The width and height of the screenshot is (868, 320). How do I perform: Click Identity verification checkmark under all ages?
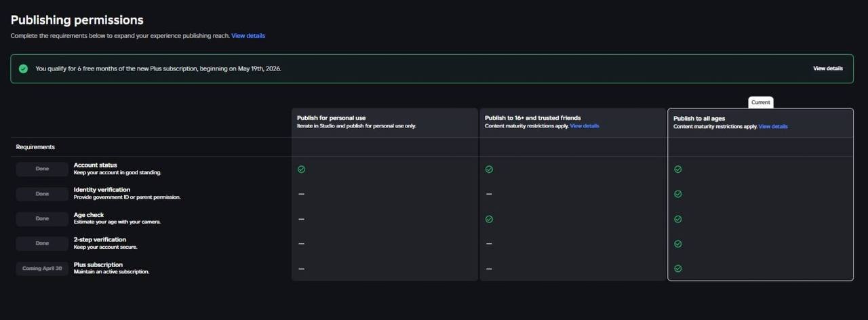[677, 194]
